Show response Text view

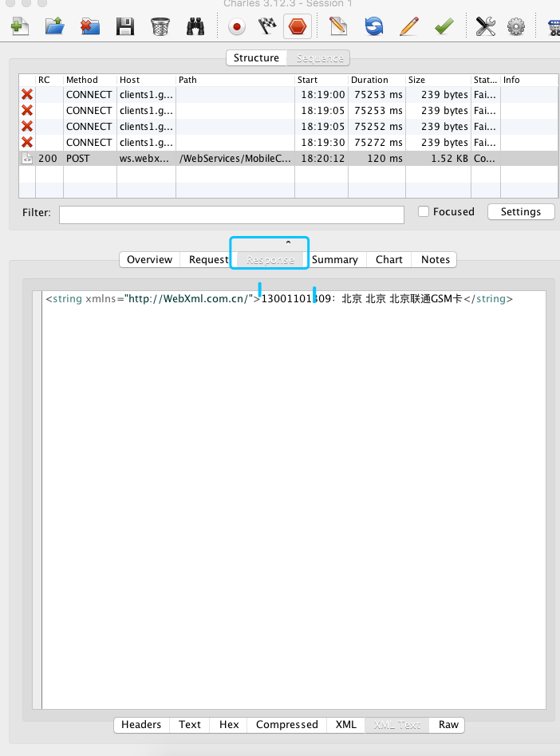coord(190,725)
